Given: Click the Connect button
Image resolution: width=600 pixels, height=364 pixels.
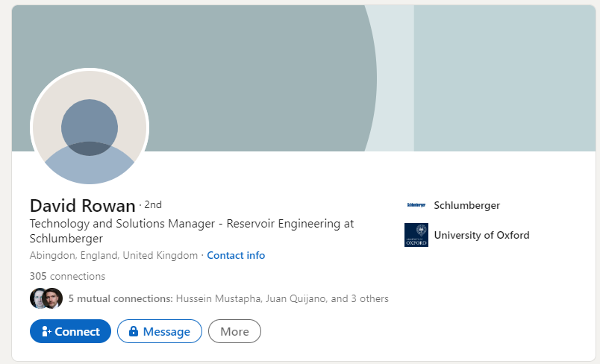Looking at the screenshot, I should [x=70, y=331].
